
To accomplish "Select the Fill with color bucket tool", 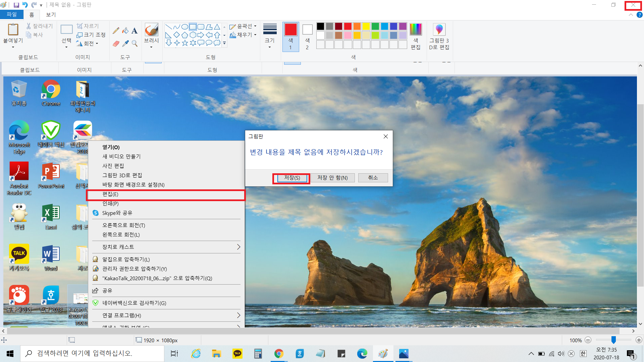I will (x=125, y=31).
